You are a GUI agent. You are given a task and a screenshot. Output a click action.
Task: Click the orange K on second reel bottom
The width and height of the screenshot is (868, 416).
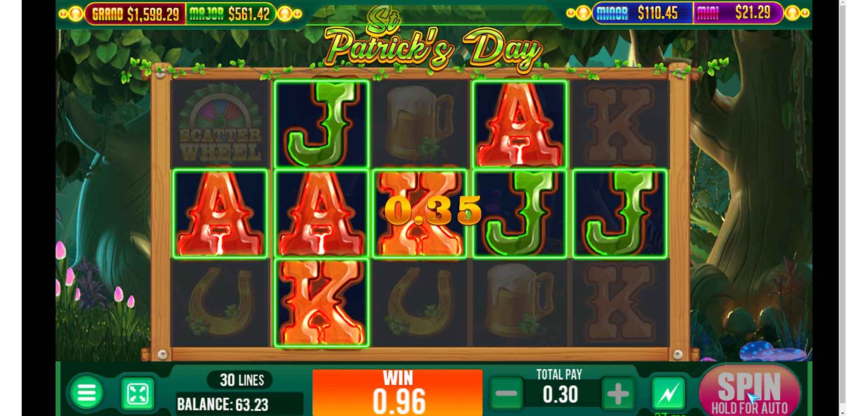(x=321, y=302)
